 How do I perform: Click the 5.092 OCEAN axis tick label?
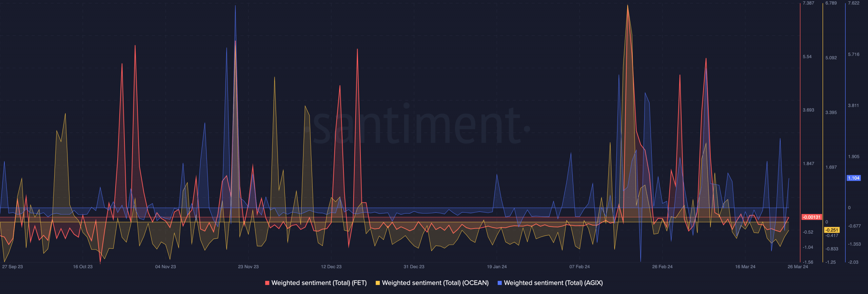(831, 58)
